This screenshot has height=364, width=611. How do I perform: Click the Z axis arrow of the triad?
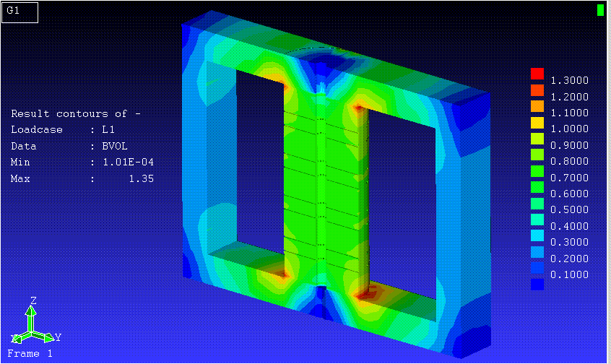[x=30, y=311]
